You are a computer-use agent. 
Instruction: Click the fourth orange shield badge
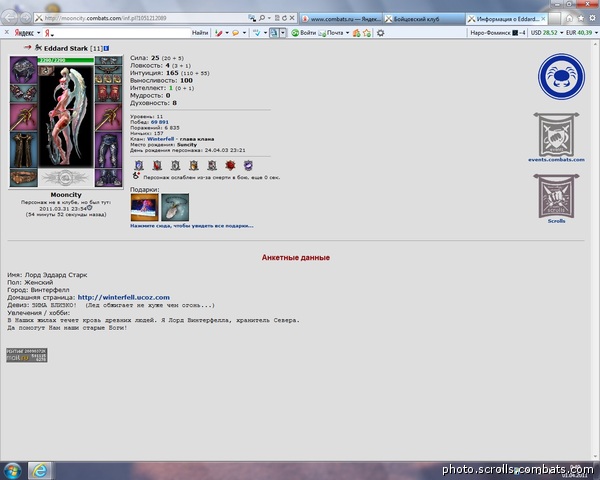click(194, 165)
